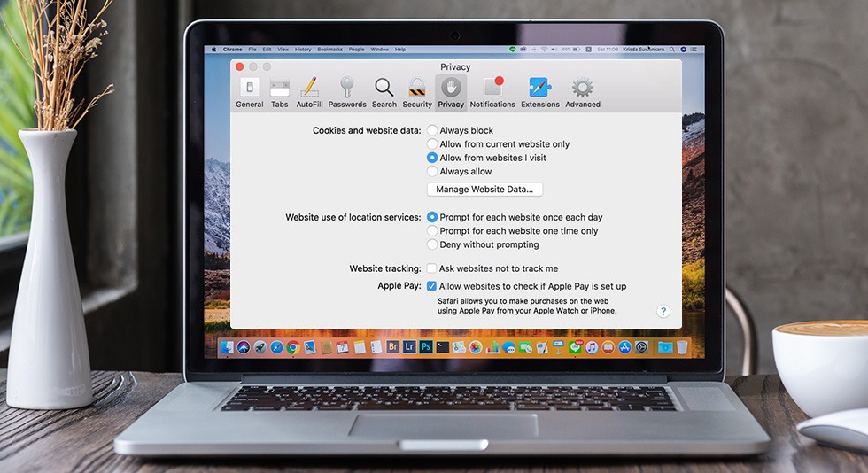The height and width of the screenshot is (473, 868).
Task: Open the AutoFill preferences pane
Action: [309, 92]
